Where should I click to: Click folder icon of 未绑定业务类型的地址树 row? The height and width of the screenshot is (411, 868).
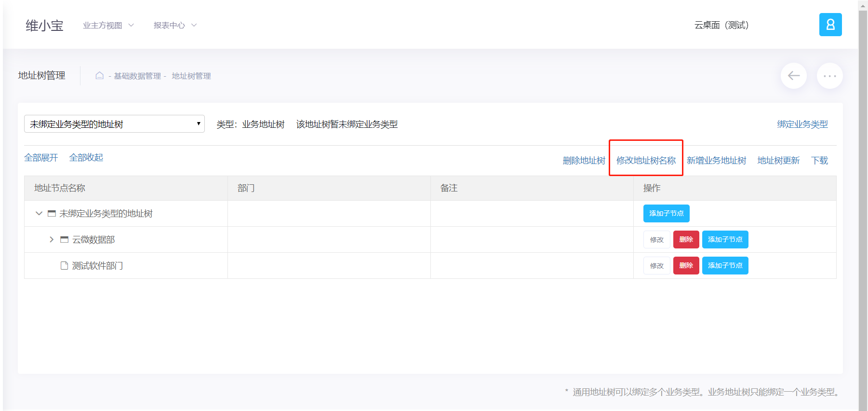[x=52, y=213]
